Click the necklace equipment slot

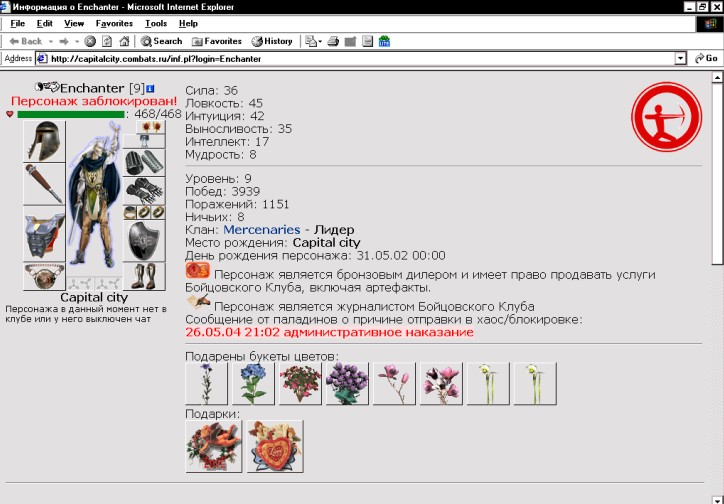pyautogui.click(x=144, y=141)
